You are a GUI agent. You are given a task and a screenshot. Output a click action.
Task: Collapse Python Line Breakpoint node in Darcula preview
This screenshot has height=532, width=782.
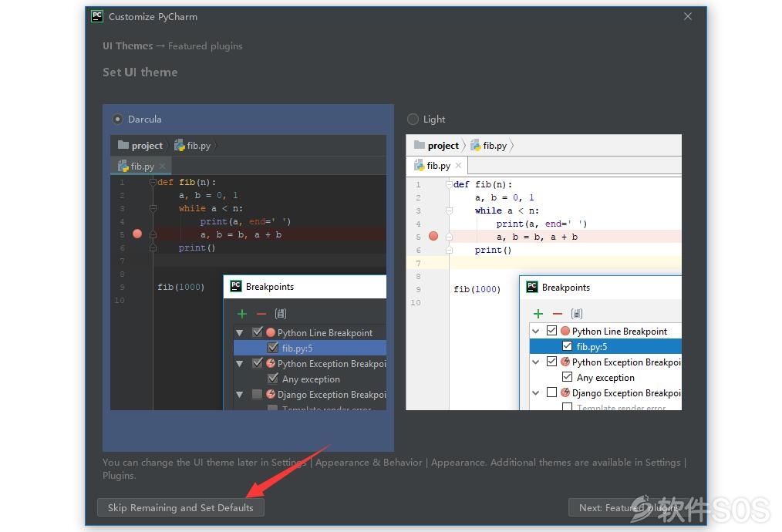click(240, 332)
